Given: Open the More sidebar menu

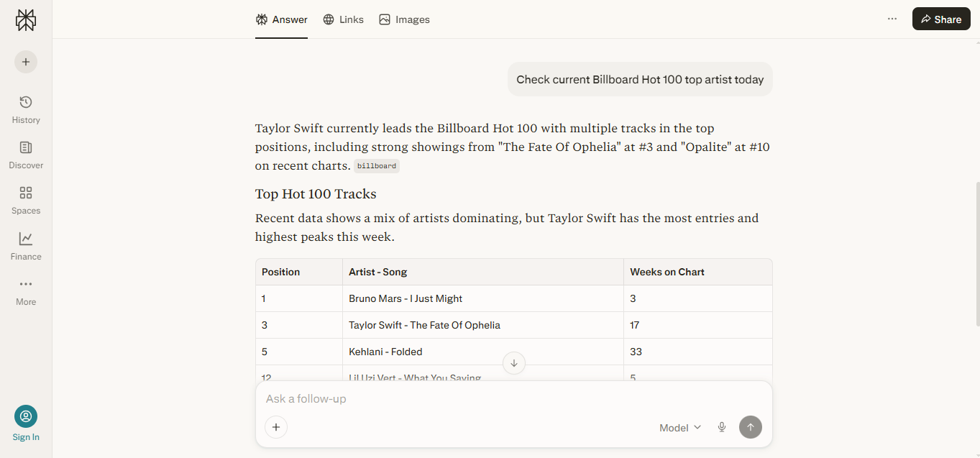Looking at the screenshot, I should [x=26, y=290].
